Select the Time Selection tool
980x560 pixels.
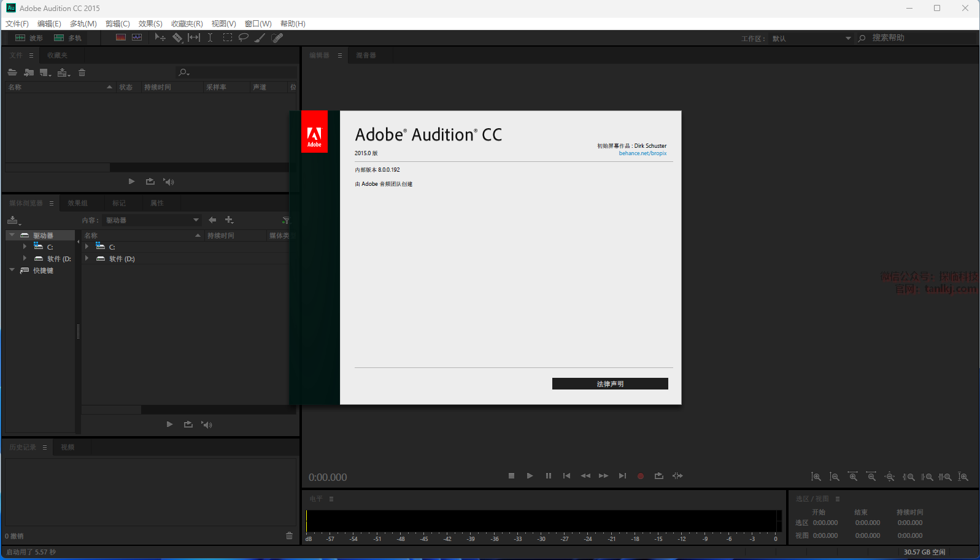coord(210,38)
